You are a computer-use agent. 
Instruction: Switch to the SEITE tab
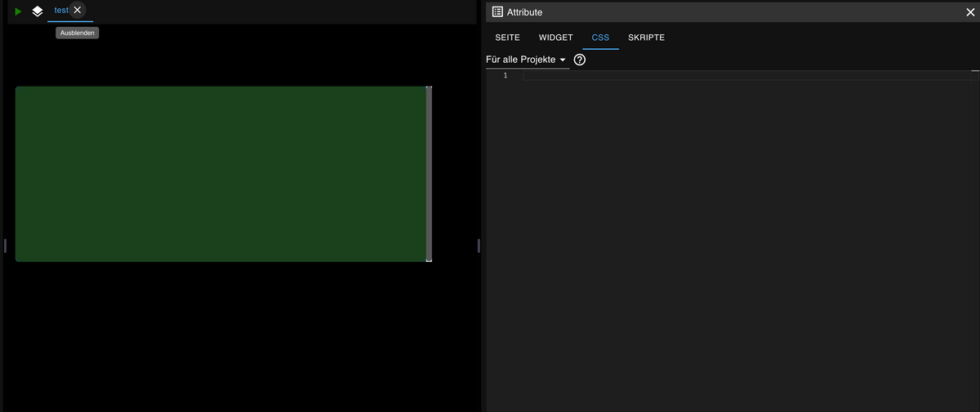click(507, 38)
